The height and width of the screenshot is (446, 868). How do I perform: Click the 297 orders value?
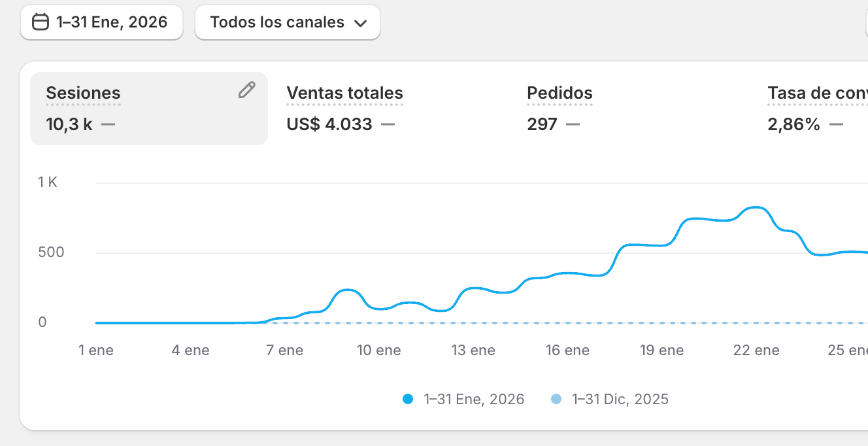(x=542, y=124)
